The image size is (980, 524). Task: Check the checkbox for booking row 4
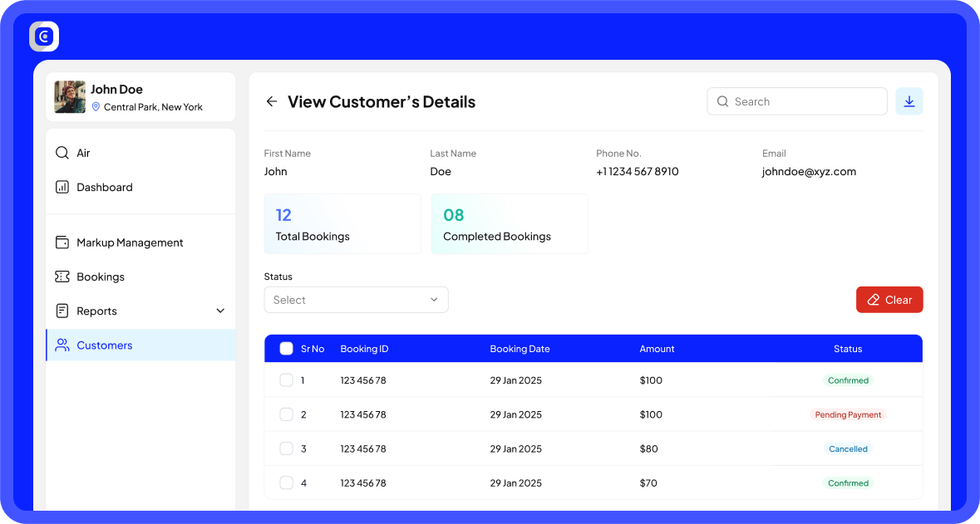click(x=286, y=482)
